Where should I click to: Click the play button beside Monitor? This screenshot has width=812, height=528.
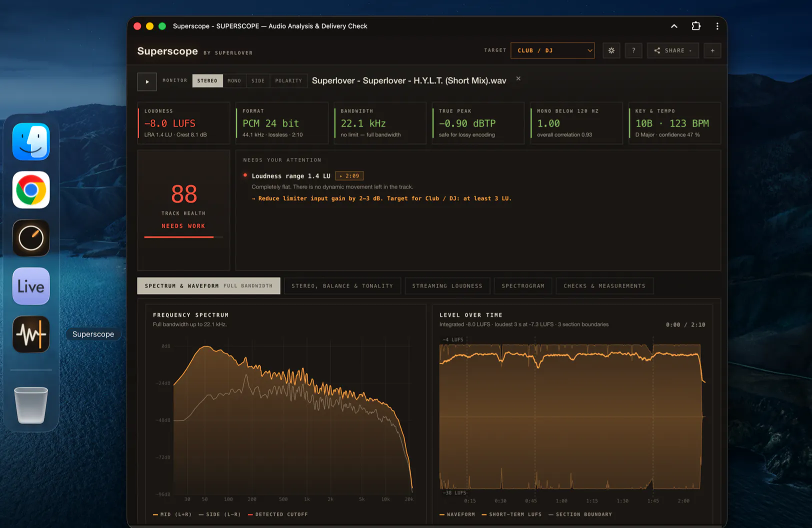pos(147,81)
